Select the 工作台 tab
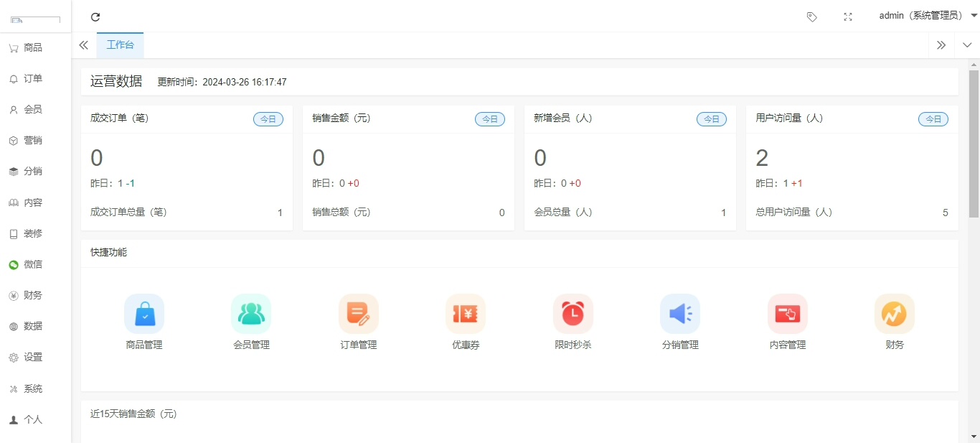This screenshot has height=443, width=980. 120,45
